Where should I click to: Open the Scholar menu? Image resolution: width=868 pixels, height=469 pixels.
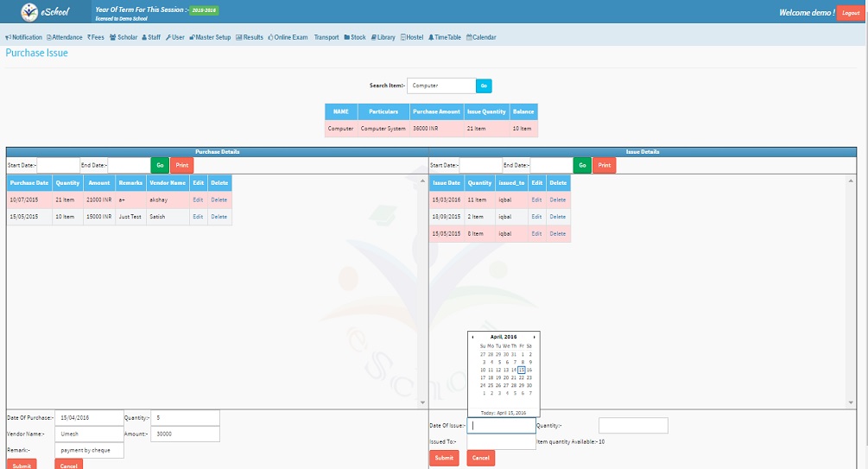124,37
